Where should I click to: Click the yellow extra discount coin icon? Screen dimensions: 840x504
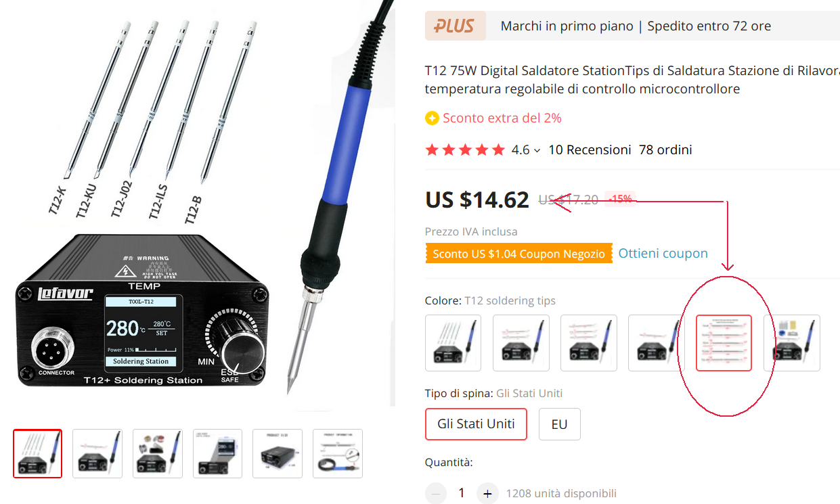tap(432, 118)
